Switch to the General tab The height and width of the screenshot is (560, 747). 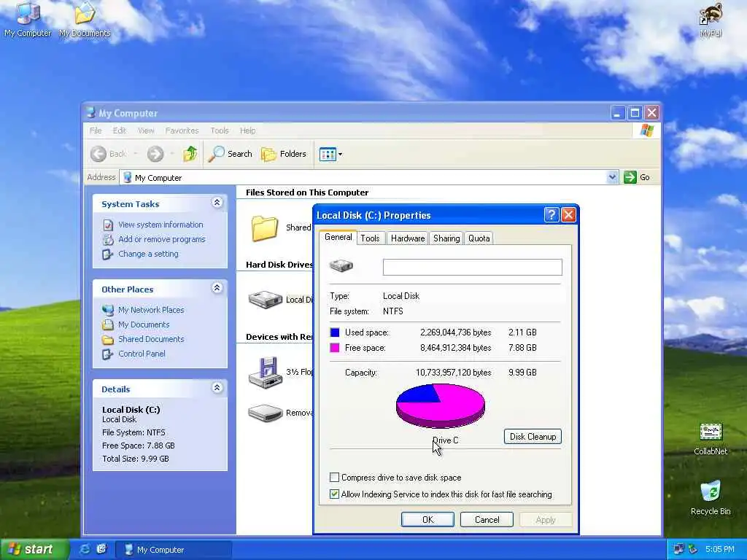click(338, 237)
